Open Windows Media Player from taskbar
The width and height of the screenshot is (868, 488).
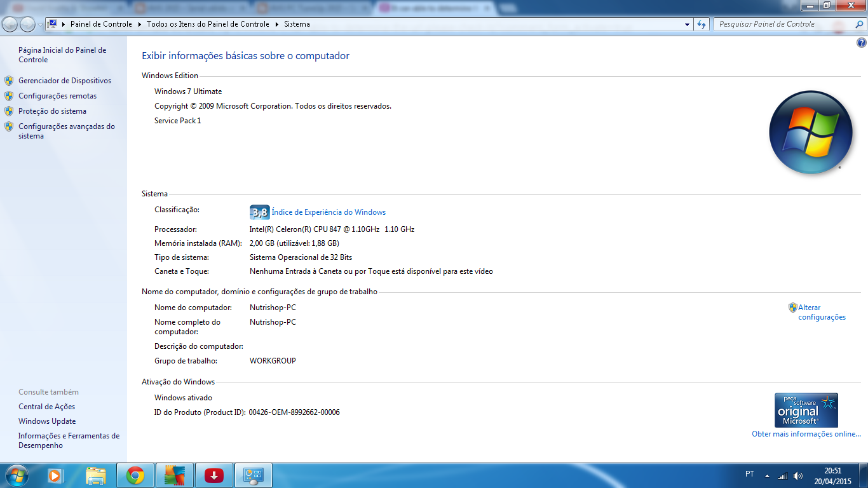tap(55, 475)
